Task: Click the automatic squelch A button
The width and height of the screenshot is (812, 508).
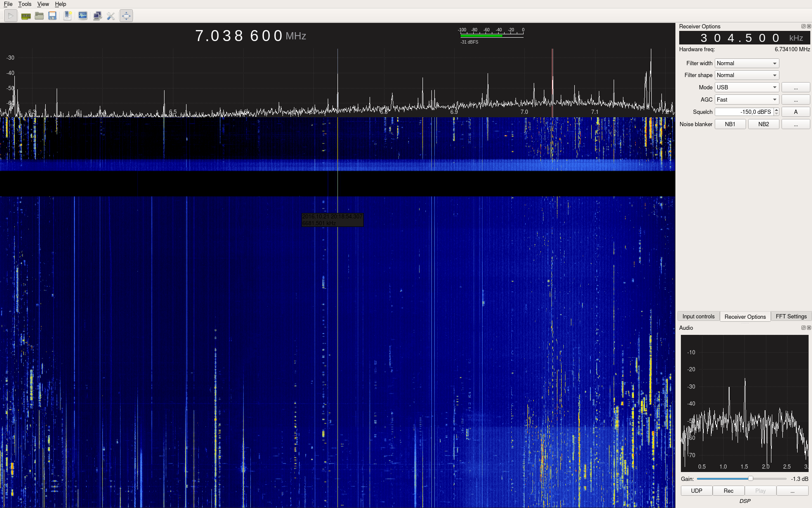Action: (796, 112)
